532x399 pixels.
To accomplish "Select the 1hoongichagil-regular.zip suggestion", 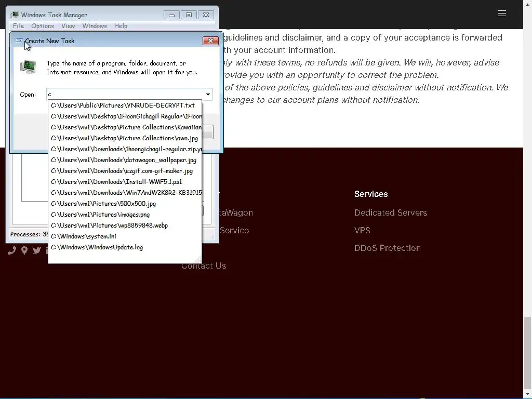I will 125,149.
